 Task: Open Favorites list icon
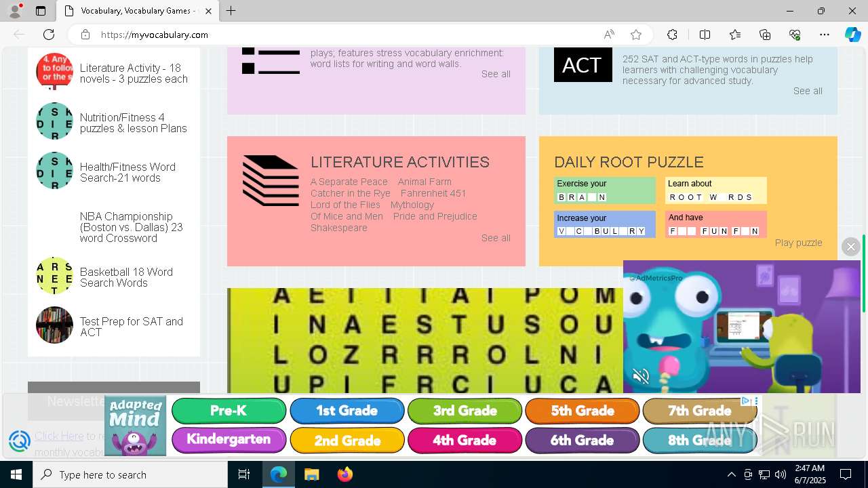[735, 35]
